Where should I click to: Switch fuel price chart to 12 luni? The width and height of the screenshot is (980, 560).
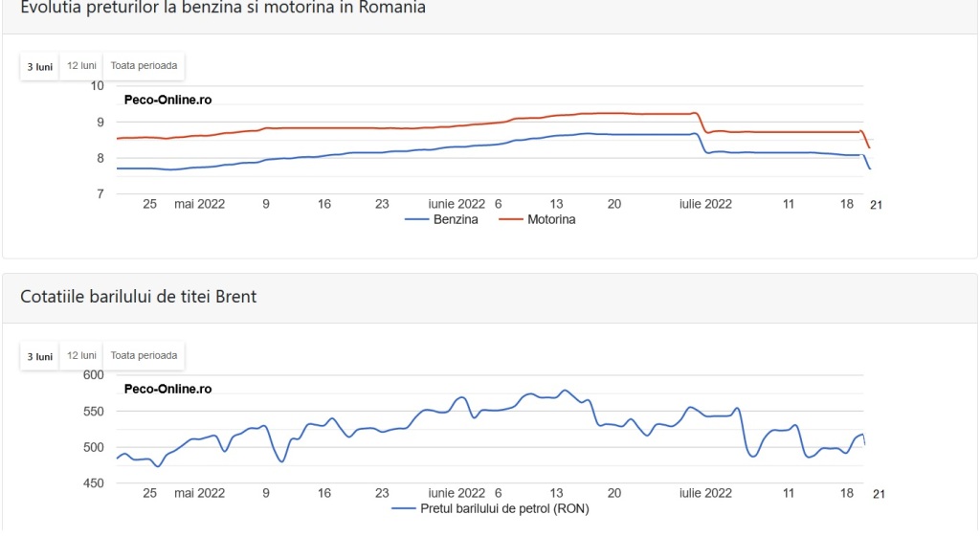click(x=81, y=66)
